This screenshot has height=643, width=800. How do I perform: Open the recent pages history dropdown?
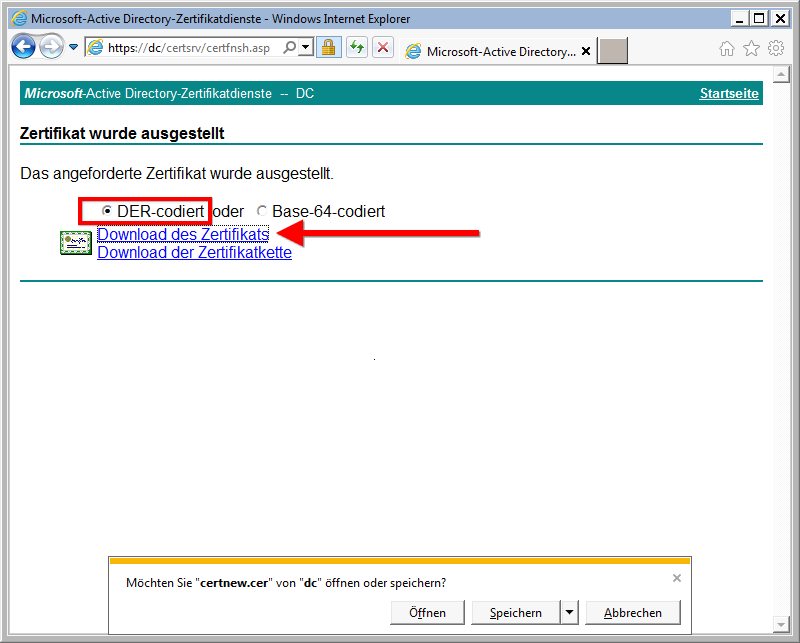tap(73, 47)
